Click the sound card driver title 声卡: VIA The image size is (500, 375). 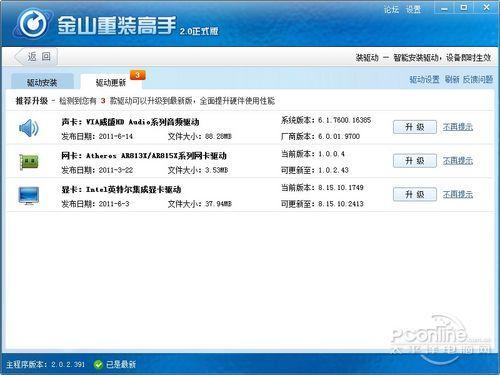coord(130,122)
